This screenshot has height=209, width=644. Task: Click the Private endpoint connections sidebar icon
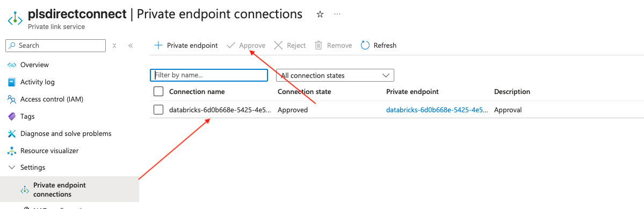click(x=24, y=190)
